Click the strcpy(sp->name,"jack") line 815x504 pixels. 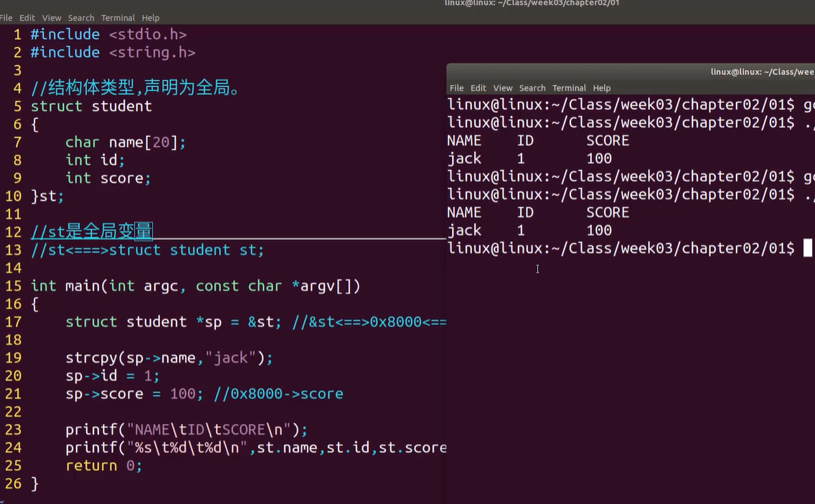point(169,358)
